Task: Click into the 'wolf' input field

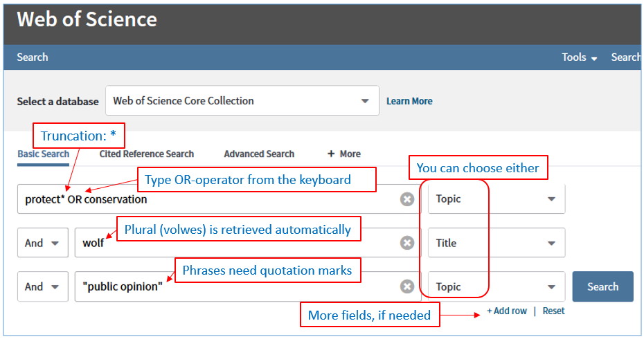Action: click(248, 243)
